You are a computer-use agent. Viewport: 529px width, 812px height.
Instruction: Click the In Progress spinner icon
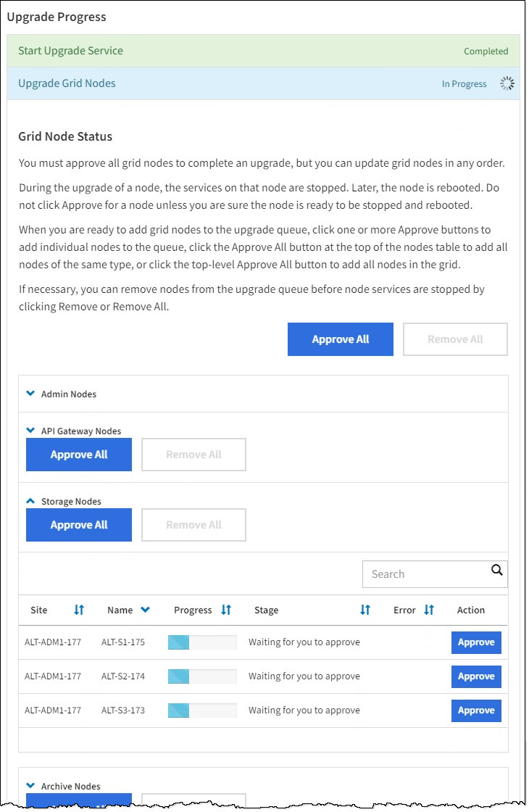pos(507,83)
